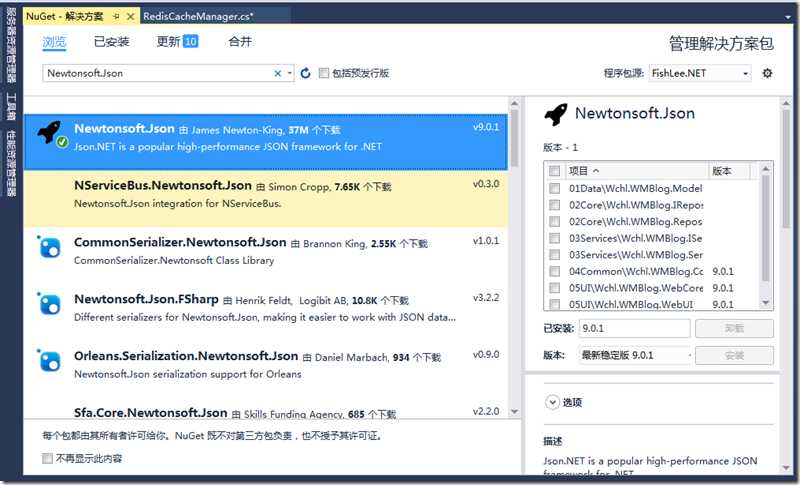Image resolution: width=800 pixels, height=485 pixels.
Task: Open the 工具箱 toolbox side panel
Action: [x=11, y=106]
